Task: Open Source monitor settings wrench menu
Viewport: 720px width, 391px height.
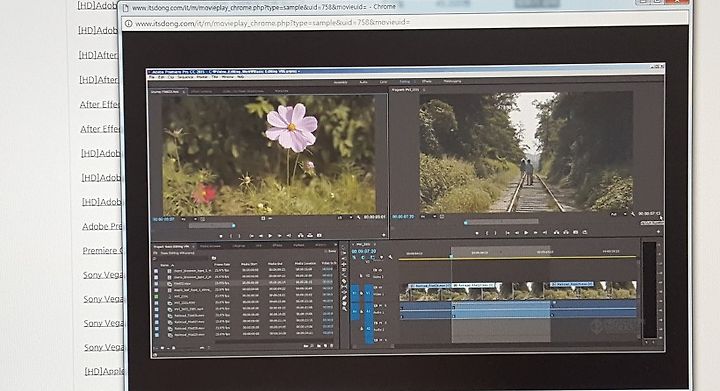Action: coord(358,218)
